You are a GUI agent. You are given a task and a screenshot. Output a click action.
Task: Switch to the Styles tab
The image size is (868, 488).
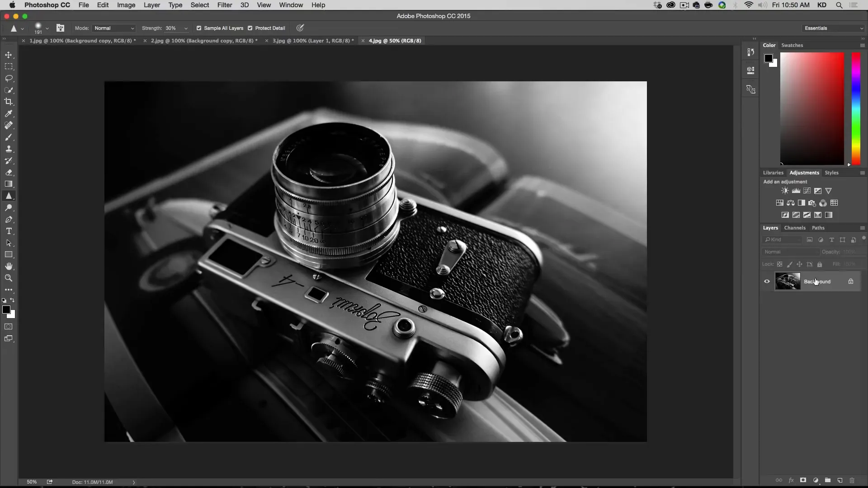point(831,173)
